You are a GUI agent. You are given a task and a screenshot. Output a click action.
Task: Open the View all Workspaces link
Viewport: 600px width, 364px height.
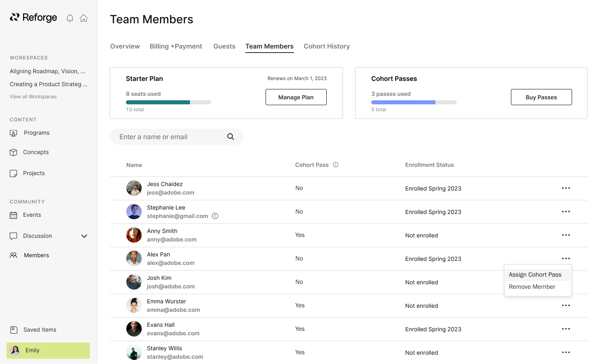click(33, 97)
